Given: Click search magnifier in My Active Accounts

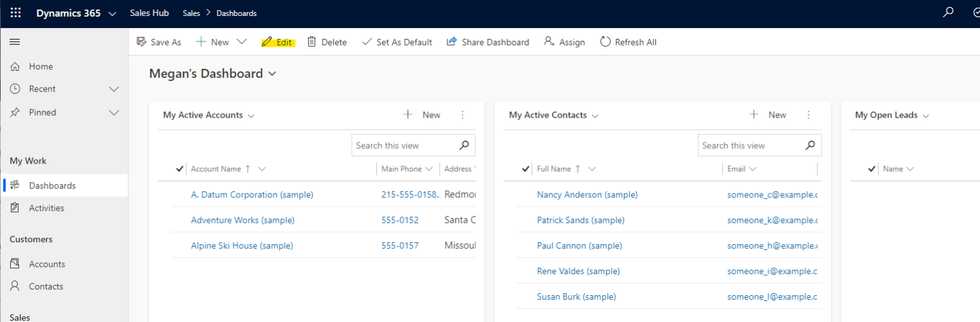Looking at the screenshot, I should pyautogui.click(x=464, y=145).
